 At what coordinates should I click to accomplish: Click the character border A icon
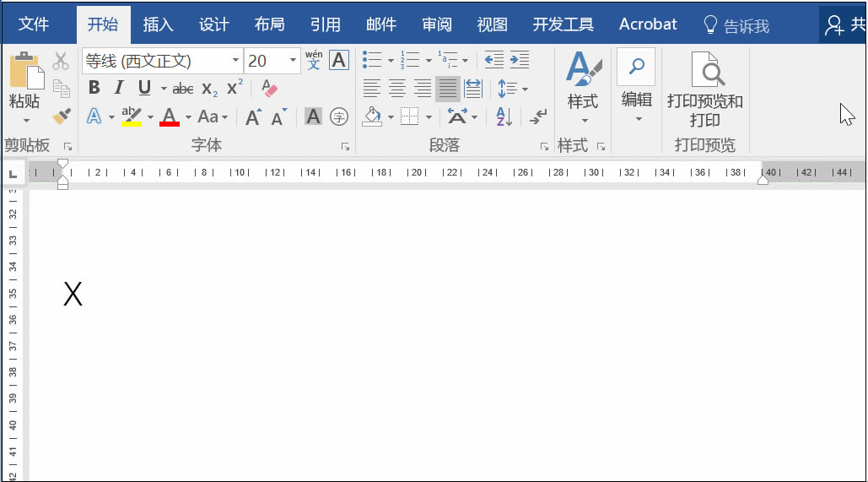(339, 60)
